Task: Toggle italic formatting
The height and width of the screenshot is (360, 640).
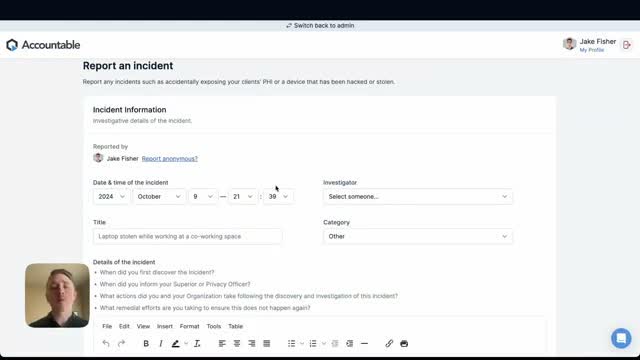Action: coord(161,344)
